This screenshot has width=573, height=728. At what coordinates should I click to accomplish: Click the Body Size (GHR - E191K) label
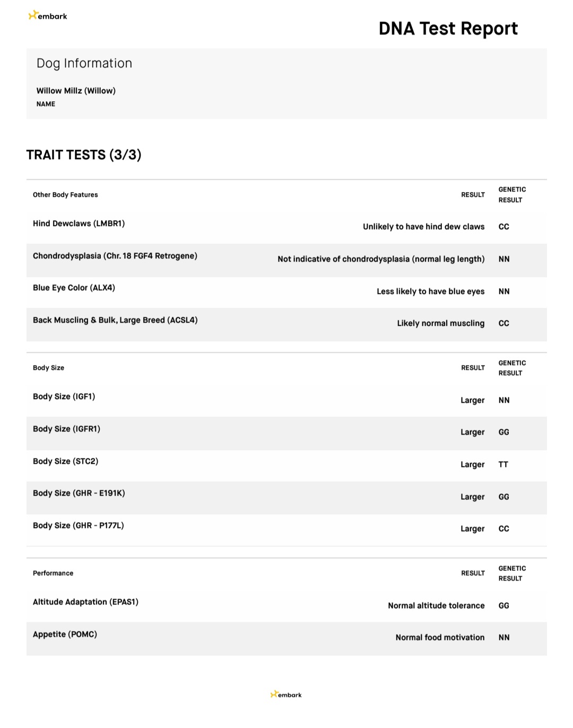[x=79, y=493]
